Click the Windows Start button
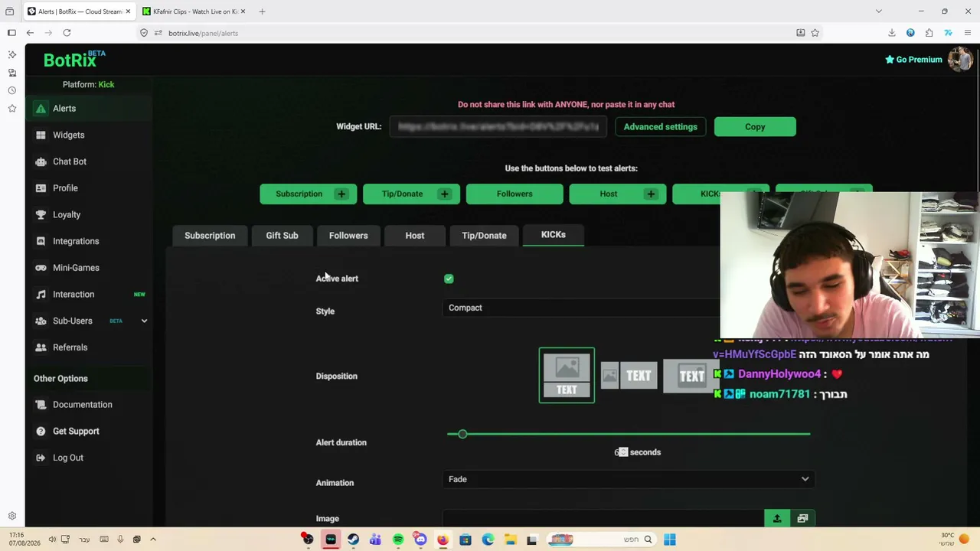This screenshot has width=980, height=551. 669,540
